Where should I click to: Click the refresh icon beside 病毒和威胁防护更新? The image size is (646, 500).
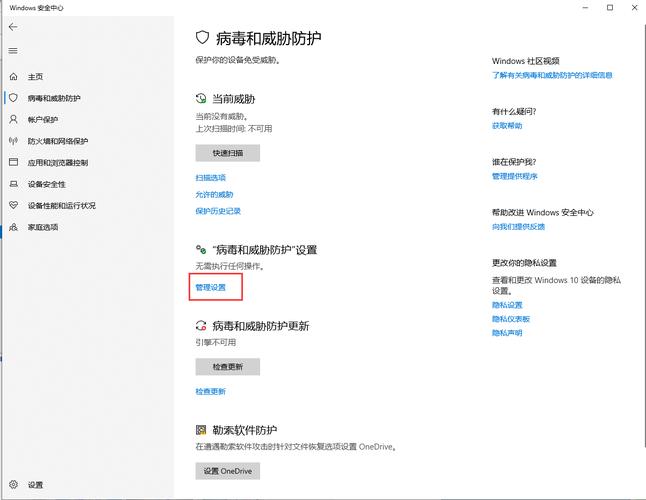(x=201, y=326)
